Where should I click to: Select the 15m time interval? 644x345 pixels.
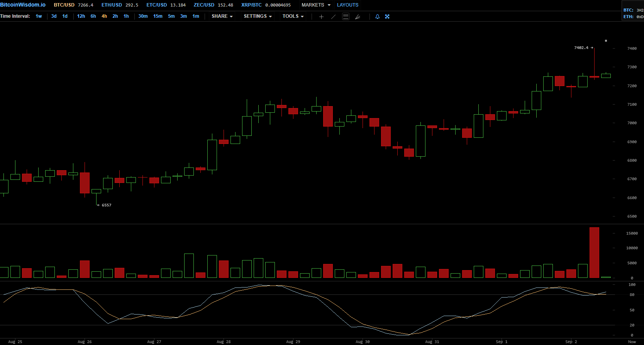point(158,16)
